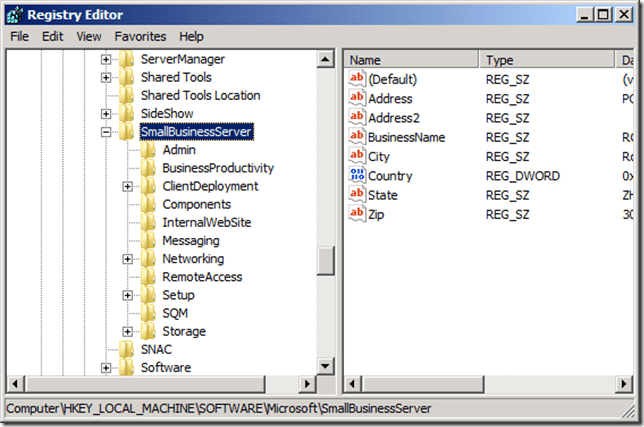Image resolution: width=644 pixels, height=427 pixels.
Task: Click the DWORD binary icon beside Country
Action: [357, 175]
